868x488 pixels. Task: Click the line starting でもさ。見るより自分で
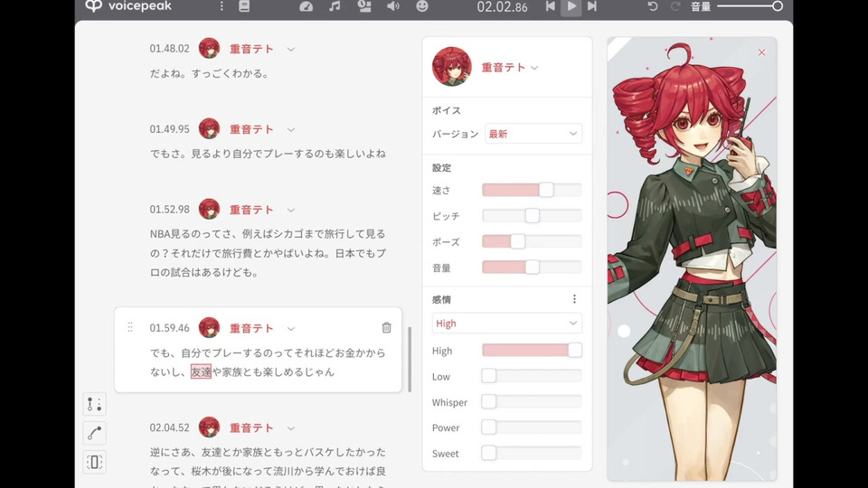pyautogui.click(x=268, y=154)
